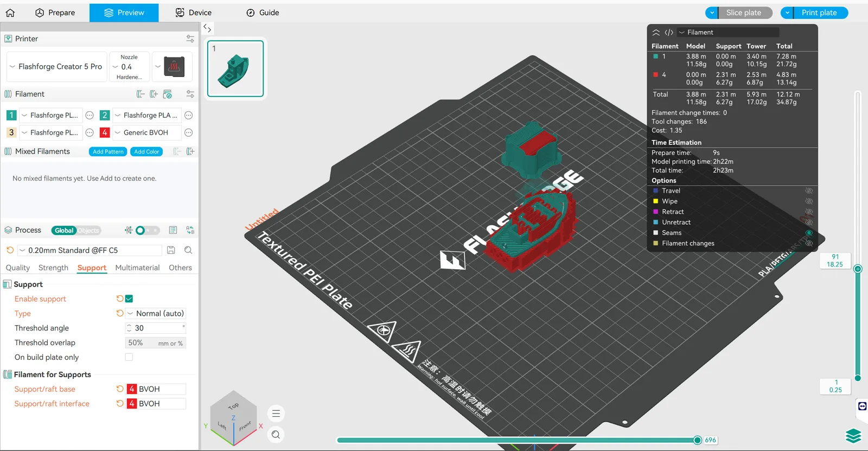
Task: Open the Strength settings tab
Action: (x=53, y=268)
